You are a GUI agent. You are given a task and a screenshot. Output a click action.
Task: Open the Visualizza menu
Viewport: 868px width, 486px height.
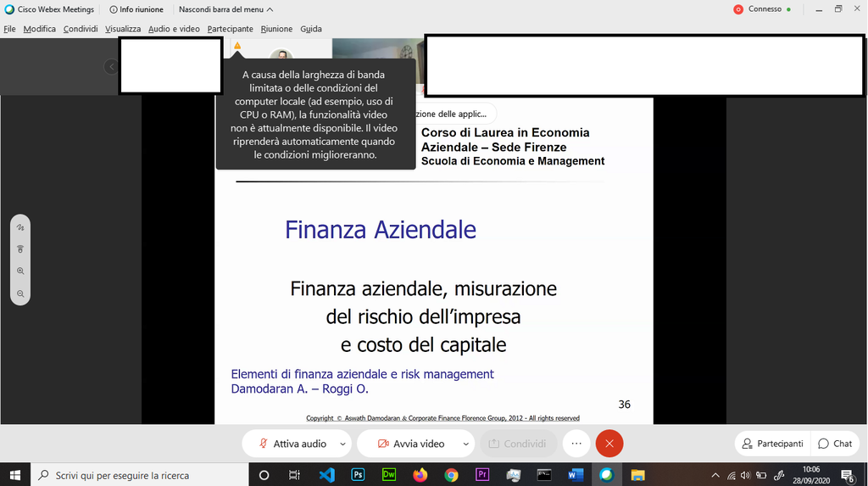(x=123, y=29)
